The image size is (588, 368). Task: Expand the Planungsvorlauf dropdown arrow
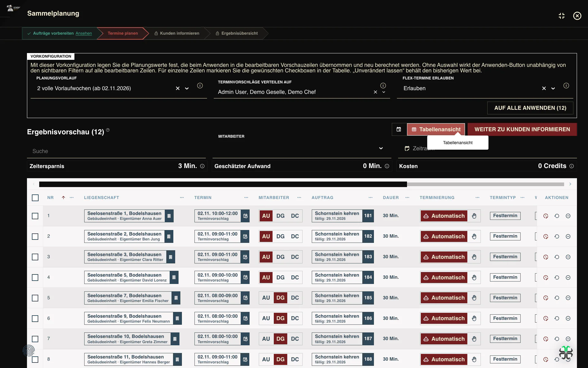[187, 88]
